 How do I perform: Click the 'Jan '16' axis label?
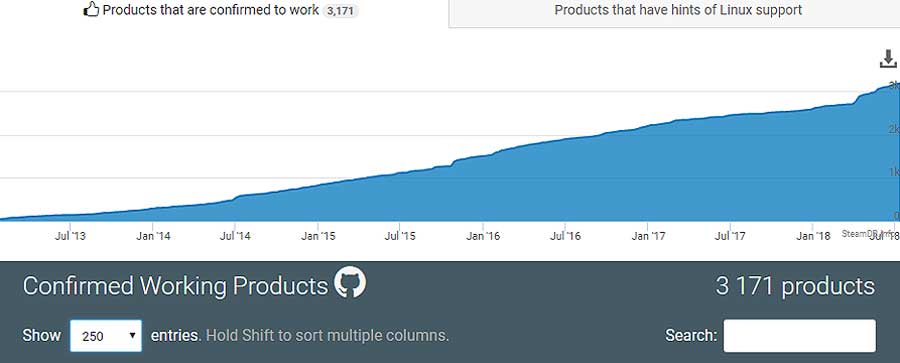483,236
